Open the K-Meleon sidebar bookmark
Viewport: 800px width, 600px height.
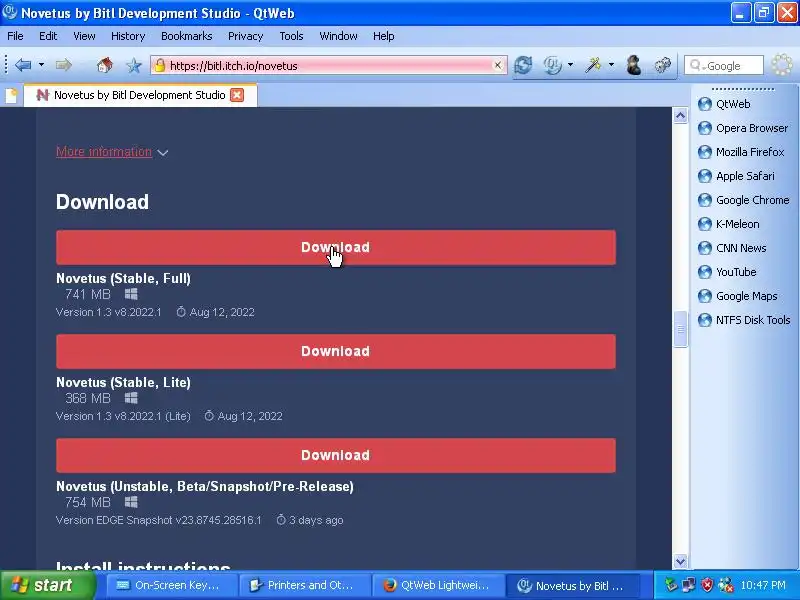(x=729, y=224)
